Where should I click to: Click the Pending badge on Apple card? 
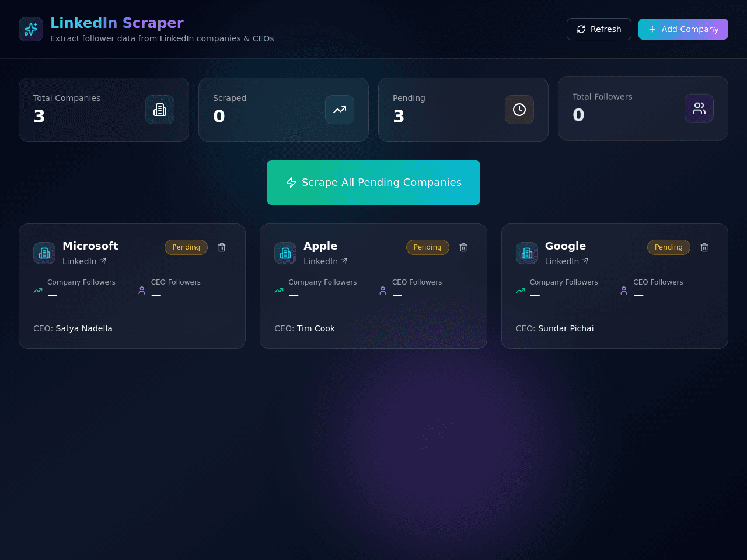[x=428, y=247]
